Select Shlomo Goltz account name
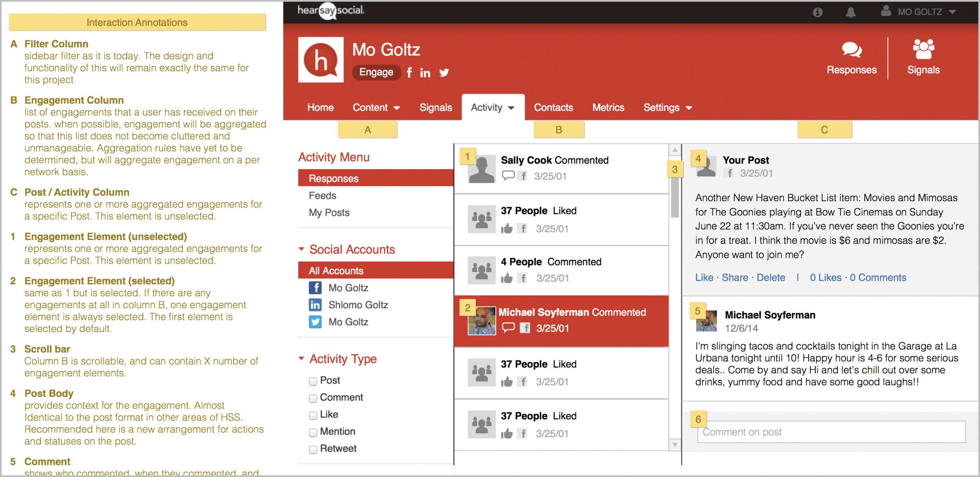The image size is (980, 477). click(x=358, y=305)
